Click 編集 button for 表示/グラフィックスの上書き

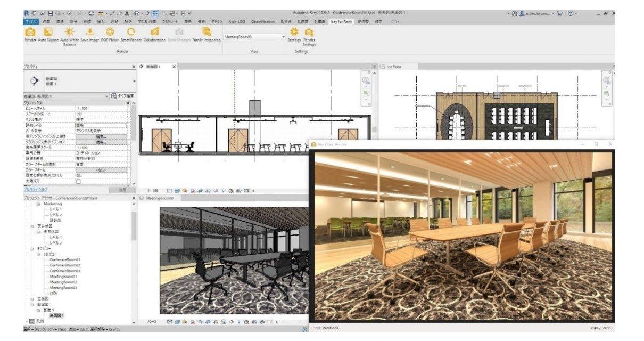click(101, 136)
